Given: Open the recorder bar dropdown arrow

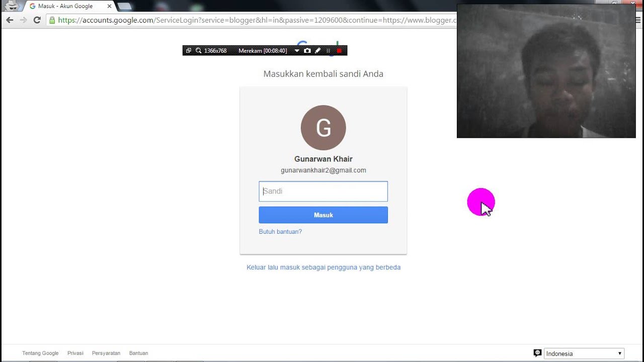Looking at the screenshot, I should pos(297,51).
